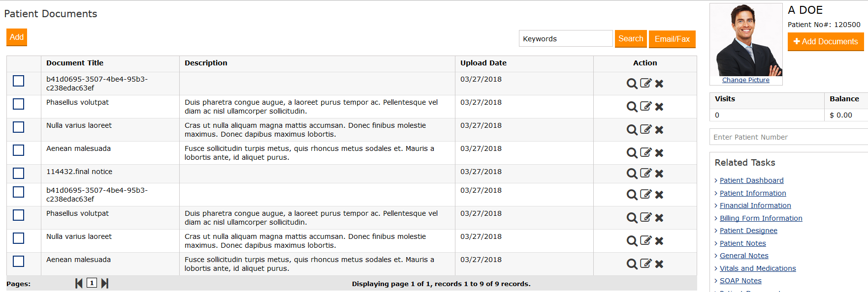Click the Search button
Screen dimensions: 868x292
pyautogui.click(x=631, y=39)
